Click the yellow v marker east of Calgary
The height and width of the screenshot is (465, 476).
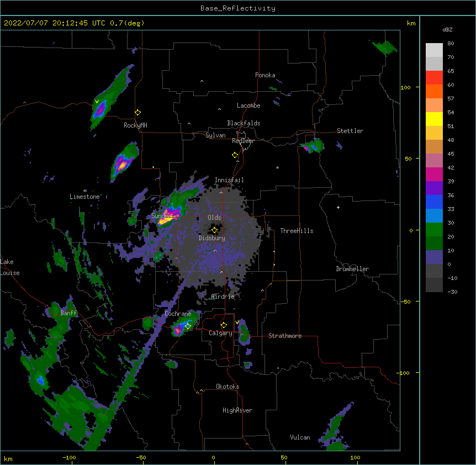point(237,322)
